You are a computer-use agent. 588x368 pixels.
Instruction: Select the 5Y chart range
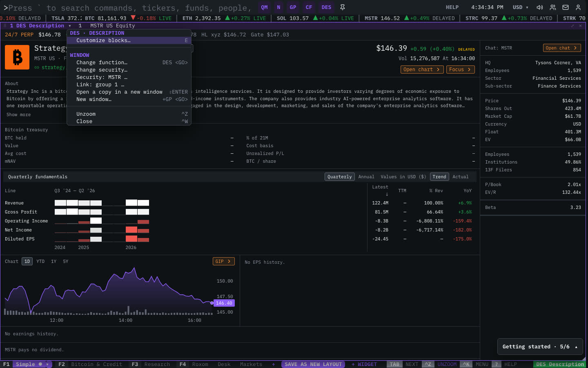click(66, 261)
